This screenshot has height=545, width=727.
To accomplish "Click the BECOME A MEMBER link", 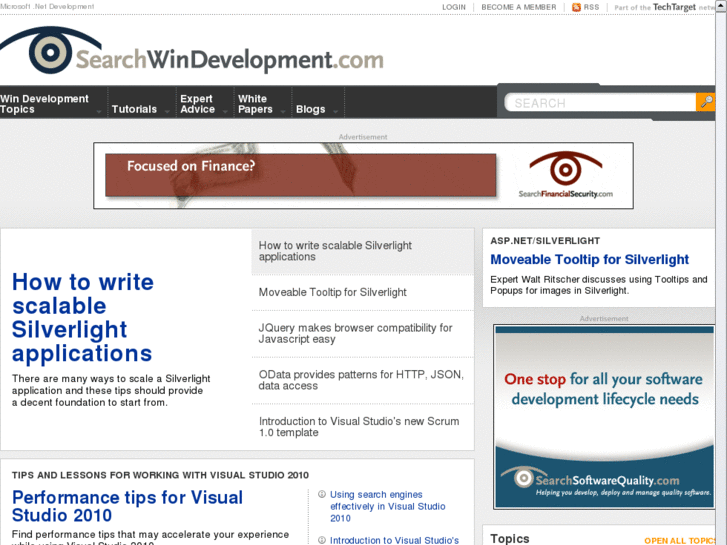I will pyautogui.click(x=518, y=7).
